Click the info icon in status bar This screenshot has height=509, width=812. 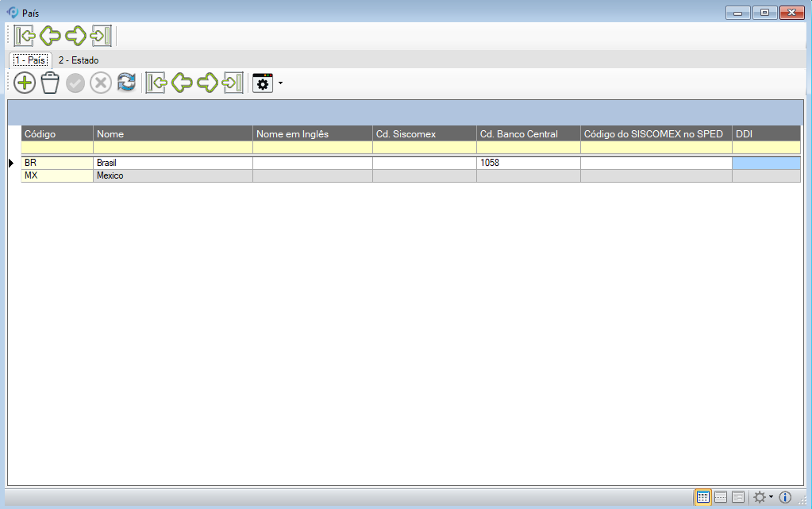click(x=785, y=497)
